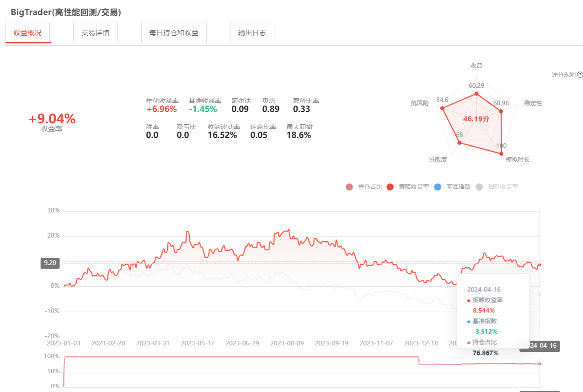Click the 稳定性 point on radar chart
This screenshot has height=392, width=583.
click(501, 111)
